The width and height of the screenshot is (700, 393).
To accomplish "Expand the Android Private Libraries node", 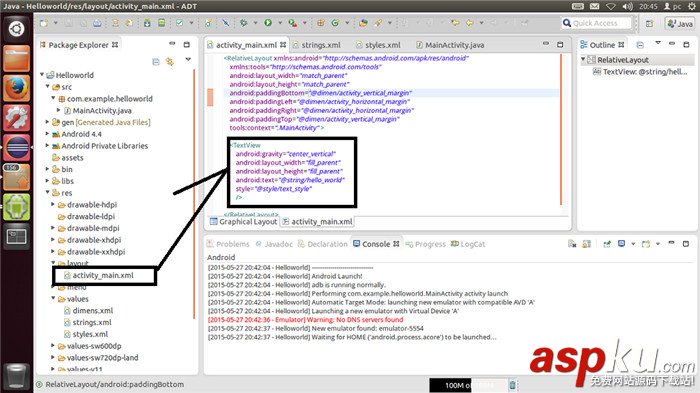I will 47,146.
